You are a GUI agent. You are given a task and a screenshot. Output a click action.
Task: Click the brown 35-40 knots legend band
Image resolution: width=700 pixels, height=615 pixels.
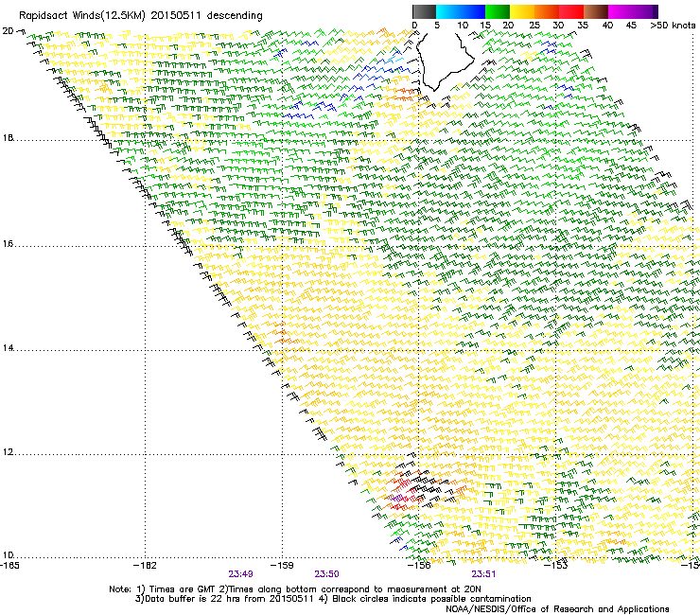pyautogui.click(x=596, y=11)
